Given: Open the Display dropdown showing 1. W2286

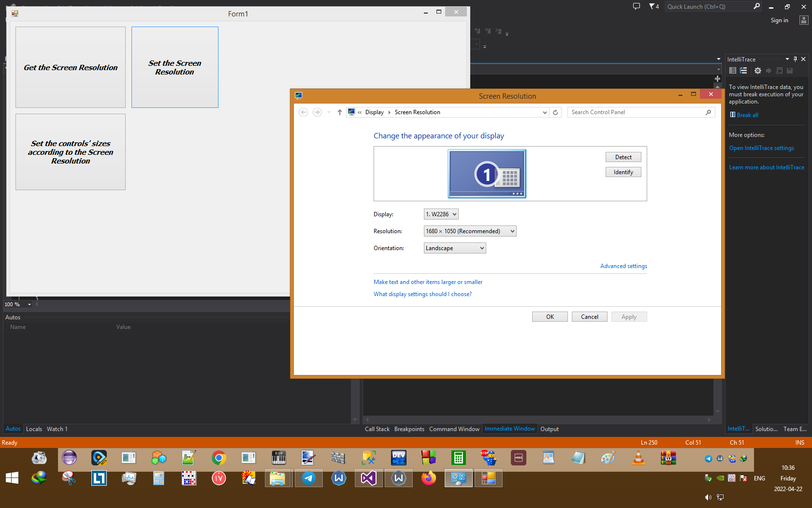Looking at the screenshot, I should [441, 214].
